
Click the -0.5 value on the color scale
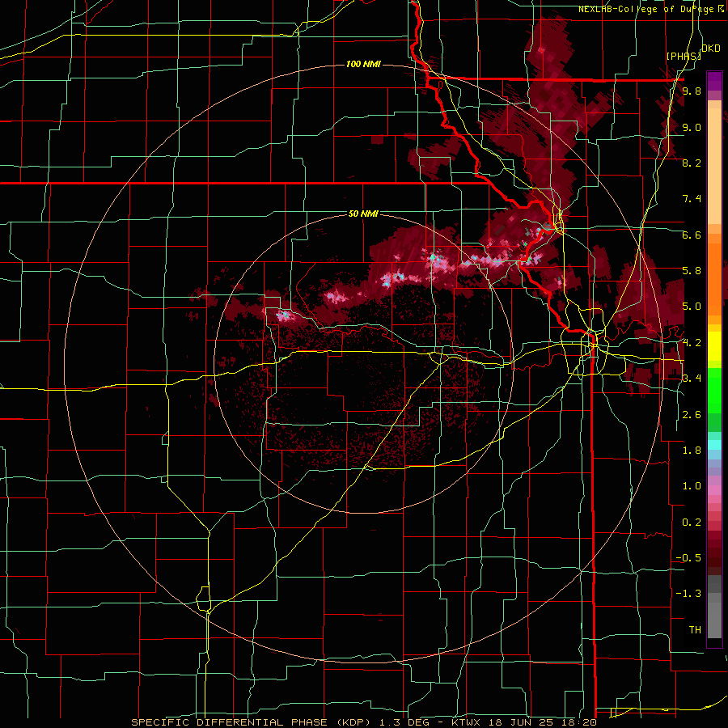(x=688, y=558)
